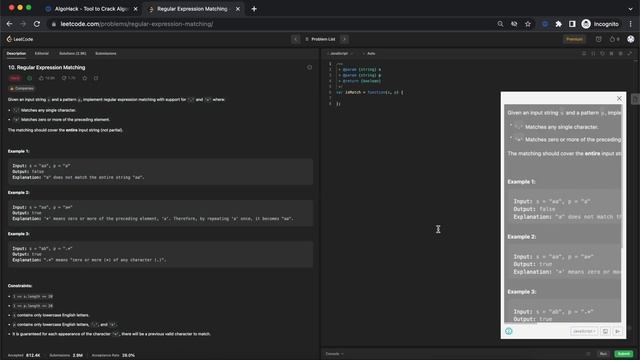Toggle the browser side panel icon
The image size is (640, 360).
click(x=572, y=24)
